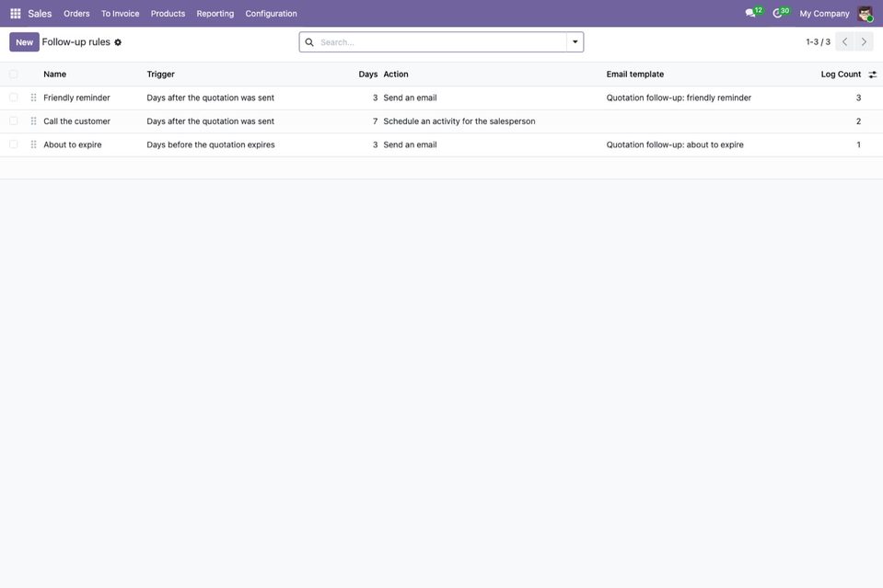The width and height of the screenshot is (883, 588).
Task: Tick the select-all header checkbox
Action: tap(14, 75)
